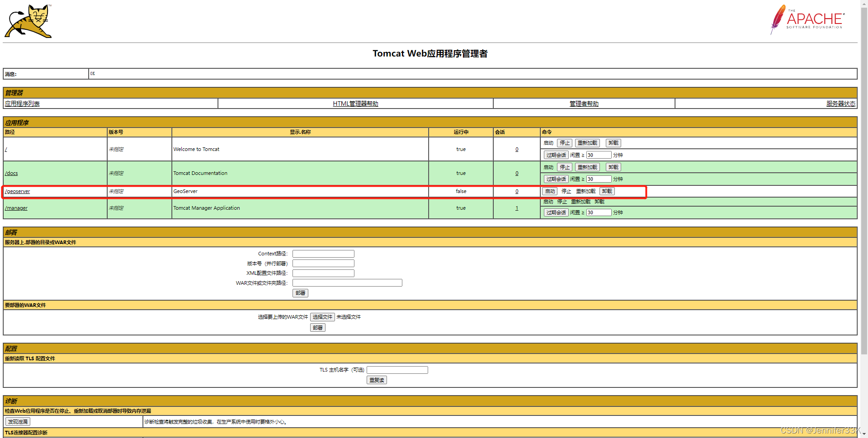
Task: Click the 'false' running status for GeoServer
Action: click(x=461, y=191)
